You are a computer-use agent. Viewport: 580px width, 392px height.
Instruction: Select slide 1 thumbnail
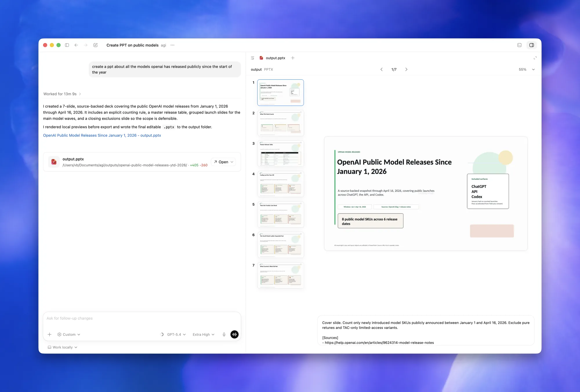point(280,92)
